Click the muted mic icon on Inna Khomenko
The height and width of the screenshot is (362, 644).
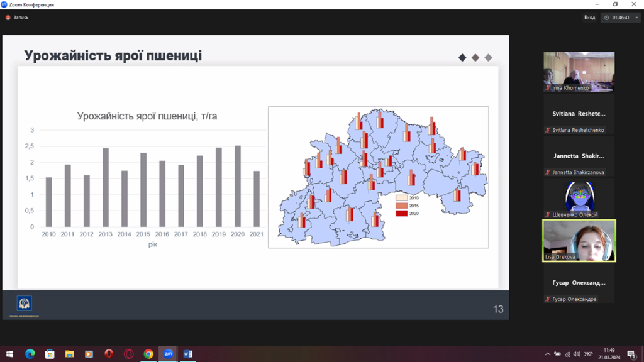point(548,88)
